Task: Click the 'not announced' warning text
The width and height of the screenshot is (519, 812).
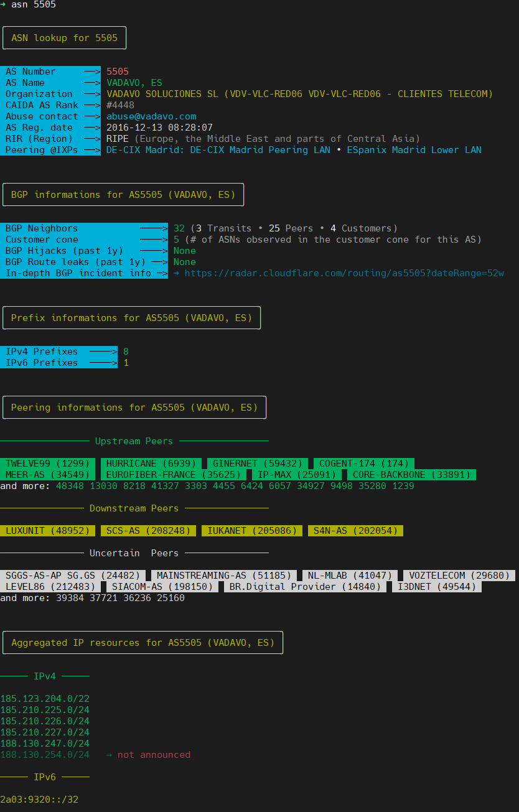Action: [154, 755]
